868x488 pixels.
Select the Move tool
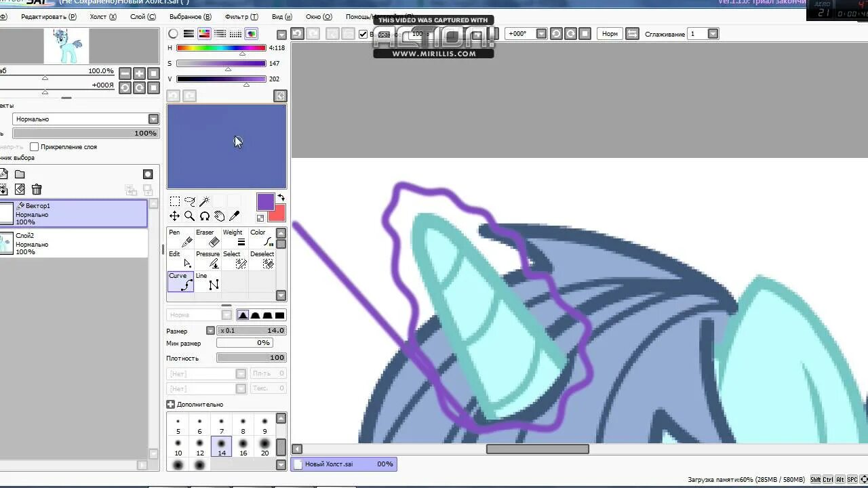coord(174,216)
